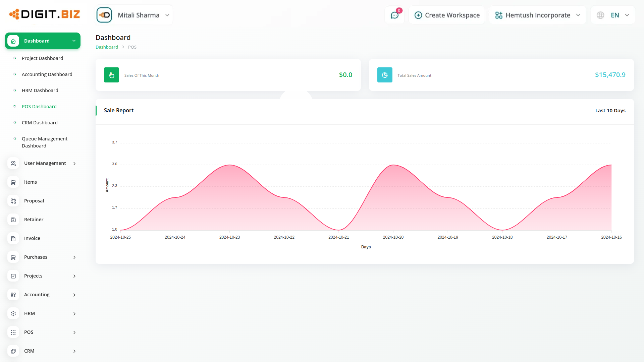Click the Create Workspace button
The image size is (644, 362).
[447, 15]
